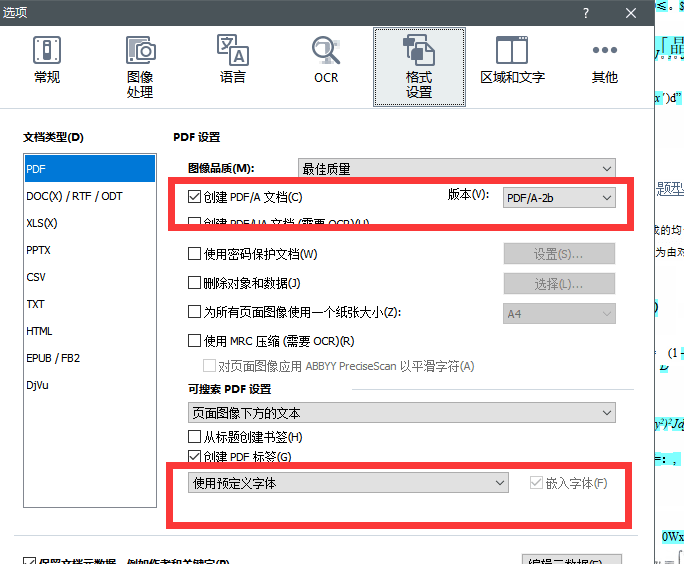Select CSV document type
Image resolution: width=684 pixels, height=564 pixels.
(x=90, y=277)
